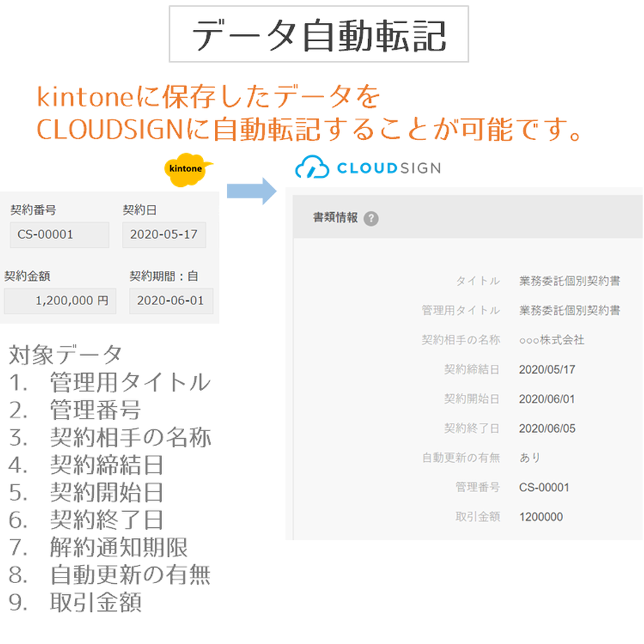Click list item 3. 契約相手の名称
The height and width of the screenshot is (644, 644).
(110, 437)
